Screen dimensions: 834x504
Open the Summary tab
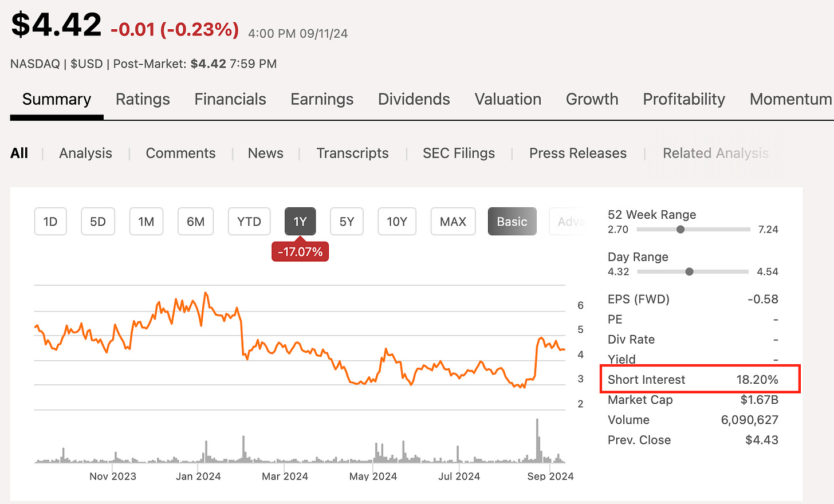[x=57, y=100]
